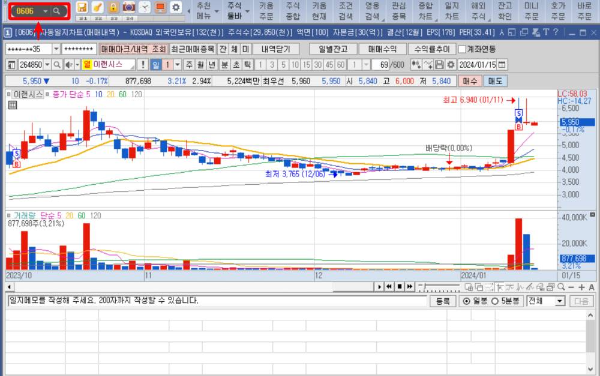Open the 잔고확인 menu item

(x=505, y=11)
